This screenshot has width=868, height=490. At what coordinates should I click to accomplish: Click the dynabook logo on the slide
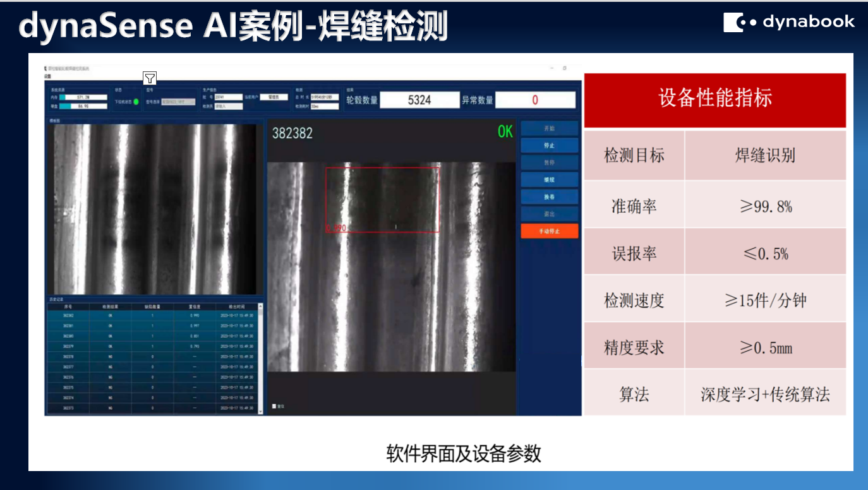coord(789,22)
